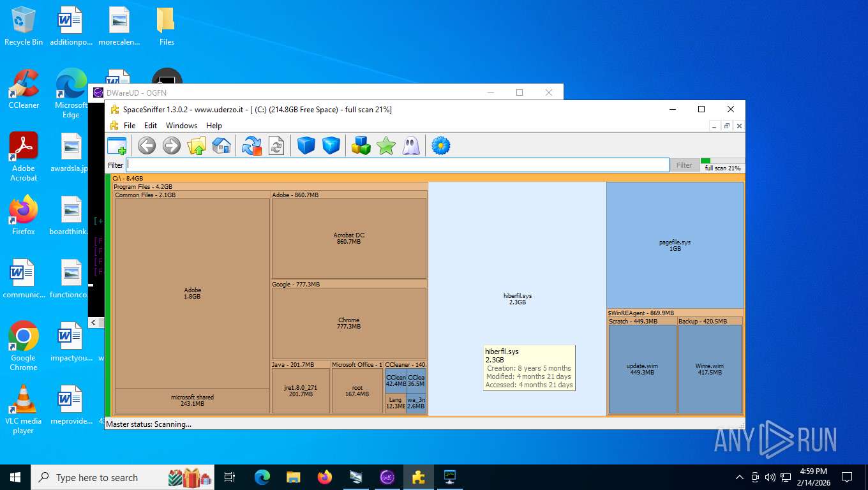
Task: Return to home view house icon
Action: 221,145
